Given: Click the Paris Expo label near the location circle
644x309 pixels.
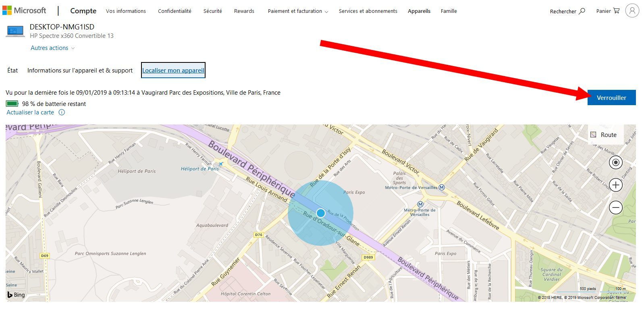Looking at the screenshot, I should (x=354, y=192).
